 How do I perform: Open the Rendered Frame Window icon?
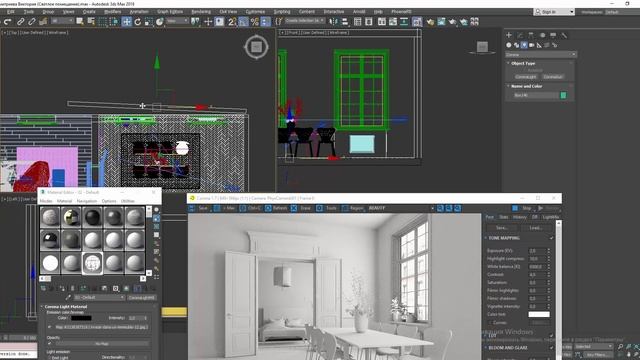pos(441,22)
